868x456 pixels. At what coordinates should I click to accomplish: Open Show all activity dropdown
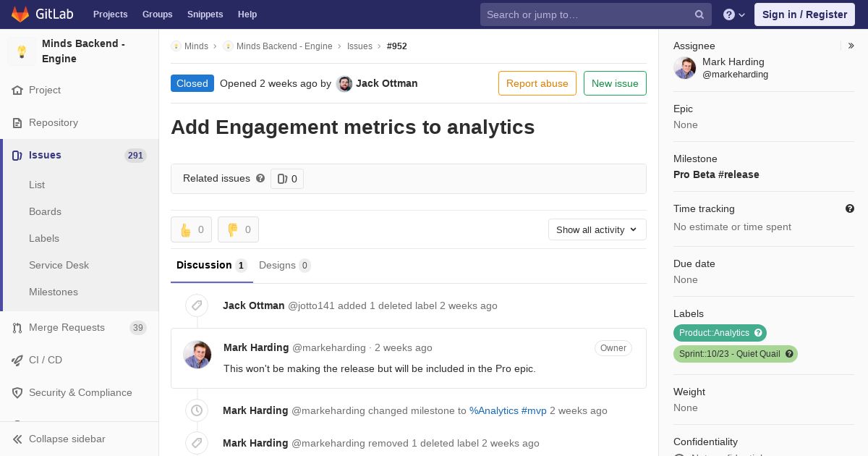(x=597, y=229)
